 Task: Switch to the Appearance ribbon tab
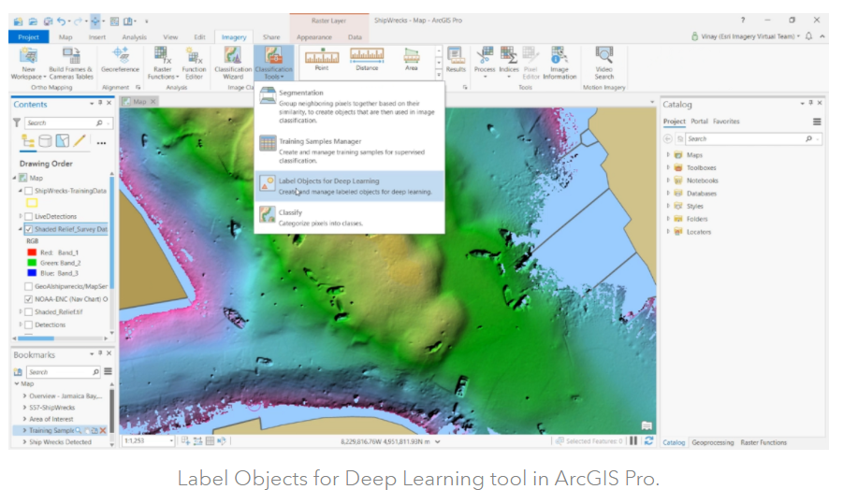tap(314, 37)
